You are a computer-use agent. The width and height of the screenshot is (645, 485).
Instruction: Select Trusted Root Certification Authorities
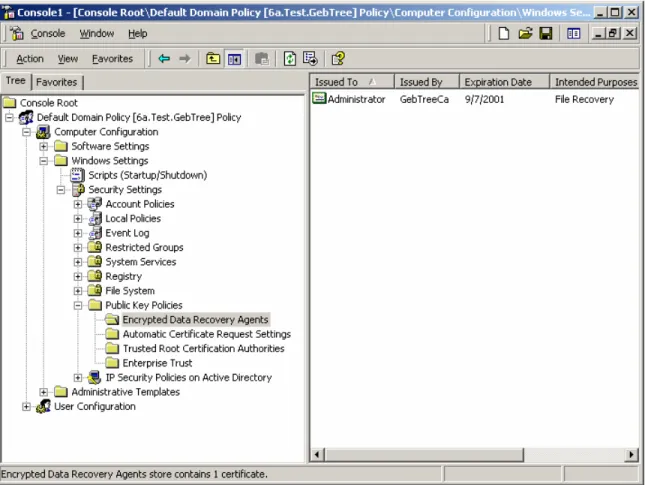tap(203, 348)
